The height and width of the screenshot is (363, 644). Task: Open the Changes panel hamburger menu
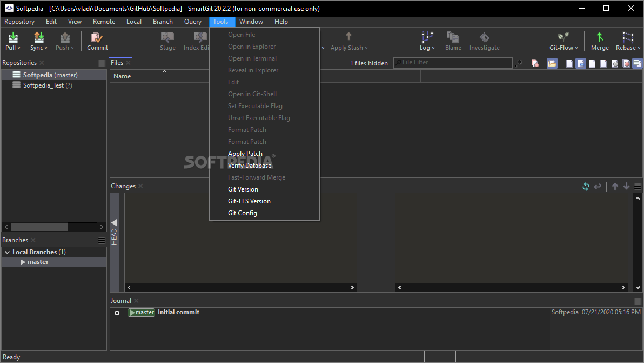click(x=638, y=187)
